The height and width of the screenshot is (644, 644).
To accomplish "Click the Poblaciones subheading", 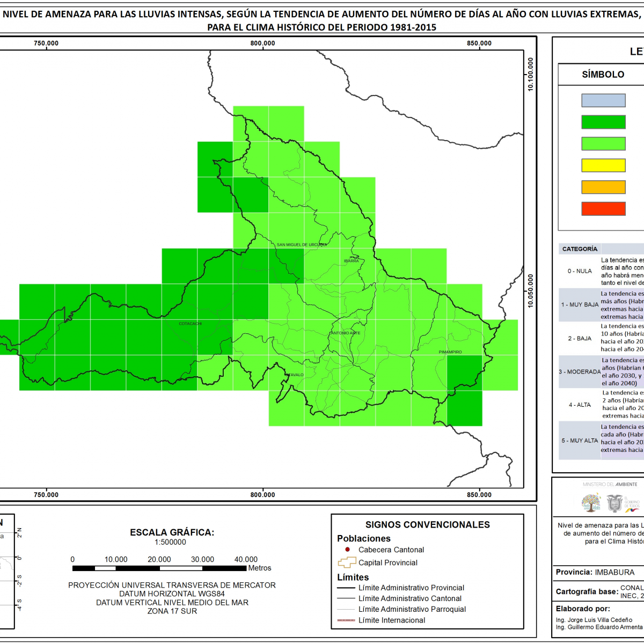I will [x=364, y=538].
